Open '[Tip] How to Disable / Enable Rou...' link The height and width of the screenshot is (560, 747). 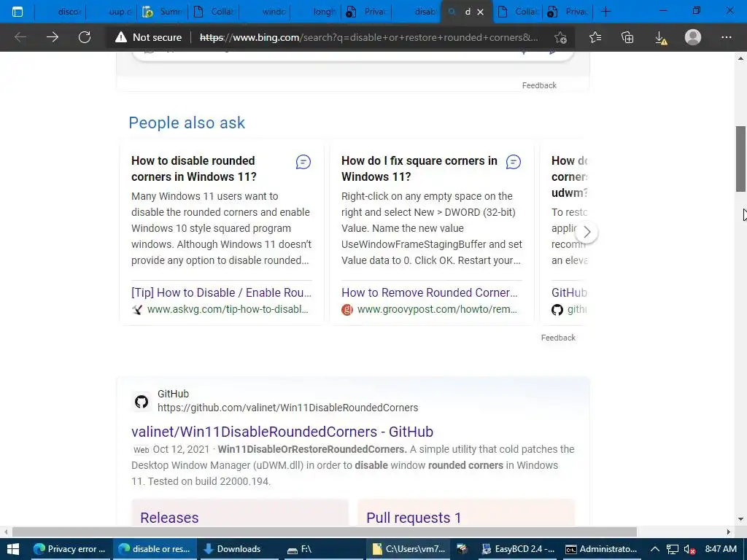point(221,292)
